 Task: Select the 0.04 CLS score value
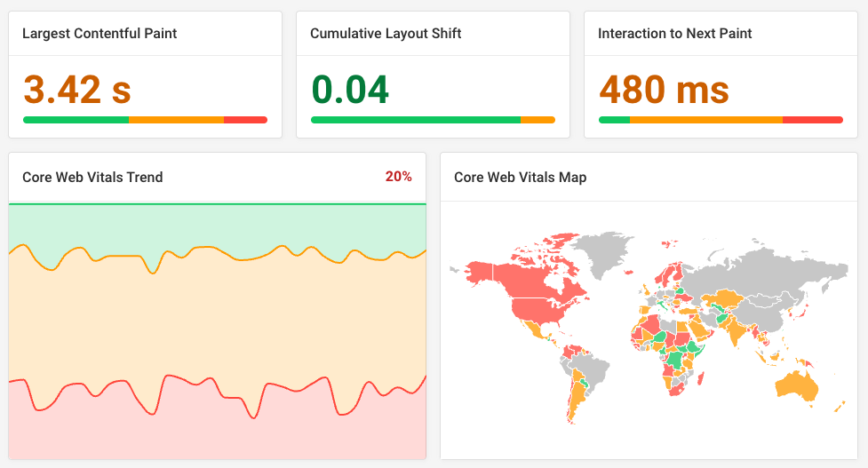click(x=350, y=90)
